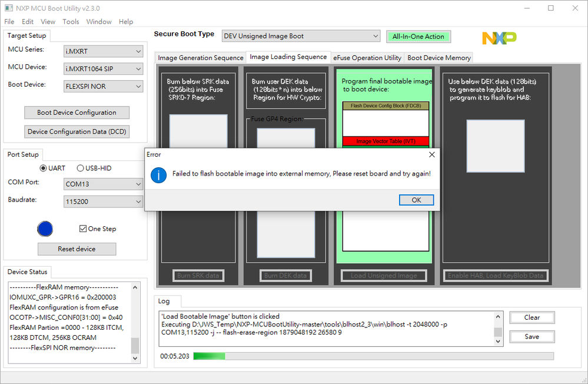Open the Edit menu
Viewport: 588px width, 384px height.
tap(28, 22)
